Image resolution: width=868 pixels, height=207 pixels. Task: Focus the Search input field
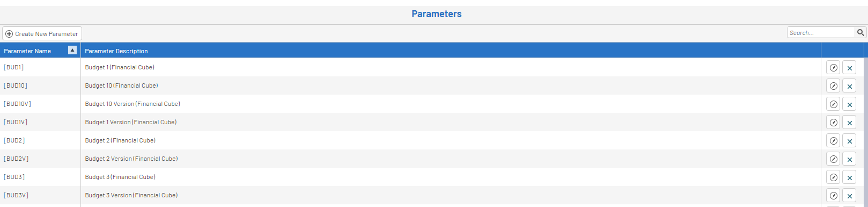821,33
